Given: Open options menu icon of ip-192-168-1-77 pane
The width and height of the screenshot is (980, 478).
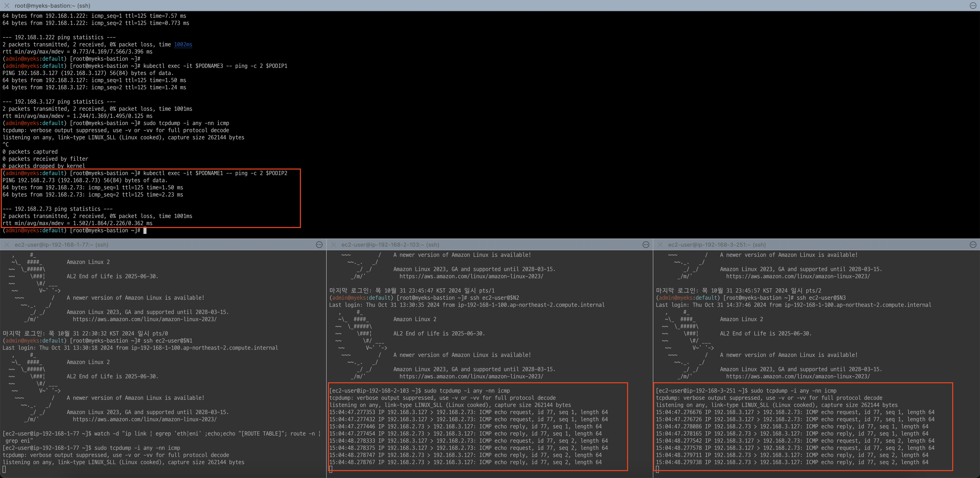Looking at the screenshot, I should pos(319,245).
